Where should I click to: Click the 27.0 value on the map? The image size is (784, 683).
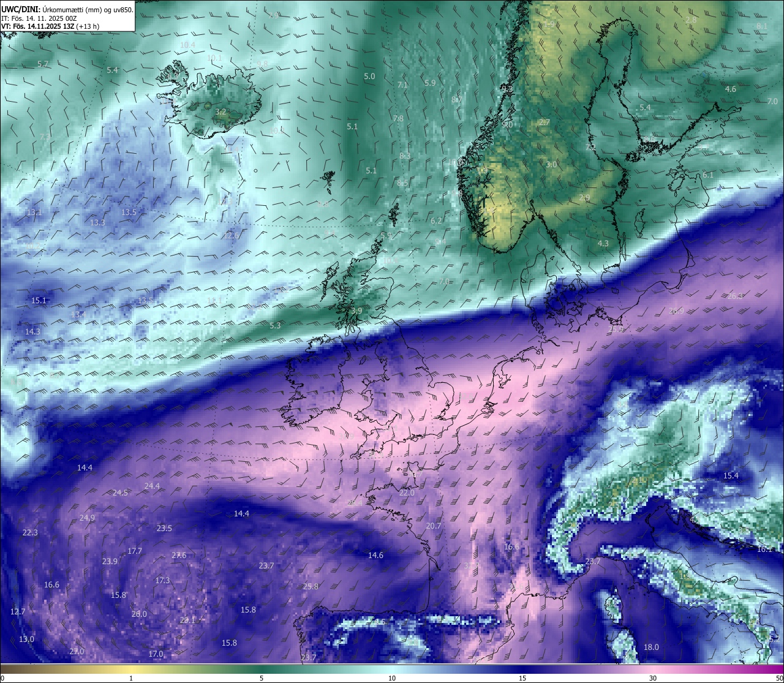77,652
